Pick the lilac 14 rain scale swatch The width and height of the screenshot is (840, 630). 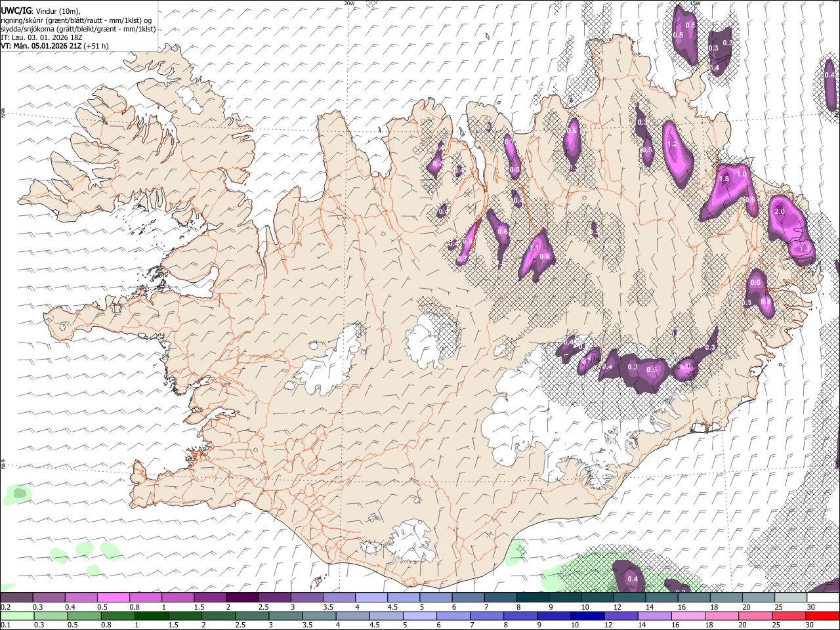click(x=655, y=616)
